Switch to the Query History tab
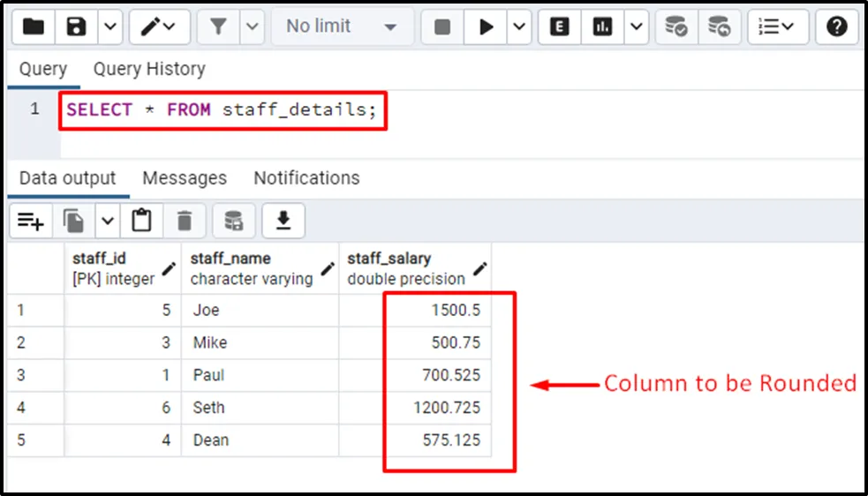This screenshot has height=496, width=868. (x=149, y=69)
